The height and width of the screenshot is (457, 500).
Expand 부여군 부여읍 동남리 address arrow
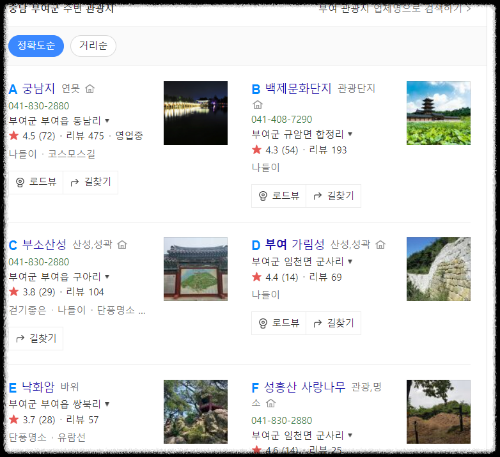pyautogui.click(x=107, y=120)
